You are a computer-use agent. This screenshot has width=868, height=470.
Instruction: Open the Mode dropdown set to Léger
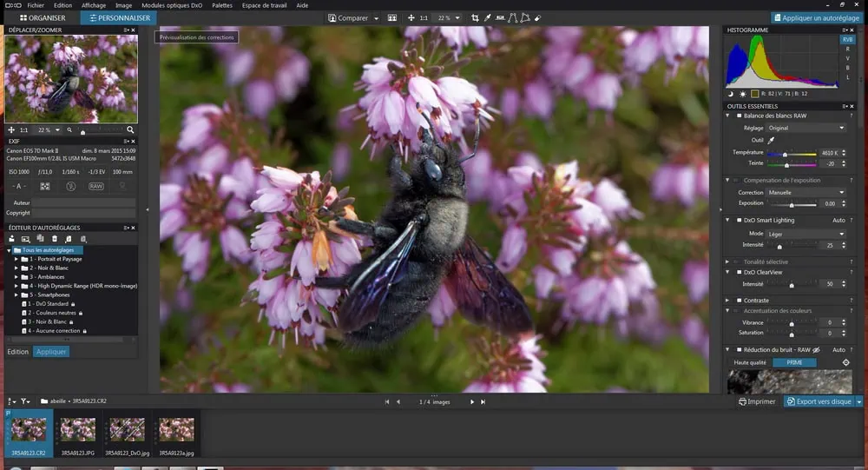[x=806, y=234]
